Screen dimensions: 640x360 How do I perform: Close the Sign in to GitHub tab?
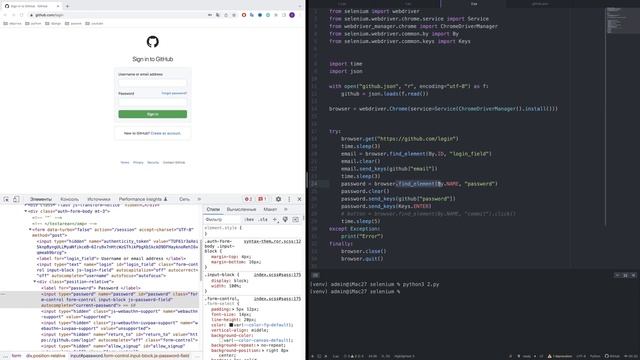point(58,6)
